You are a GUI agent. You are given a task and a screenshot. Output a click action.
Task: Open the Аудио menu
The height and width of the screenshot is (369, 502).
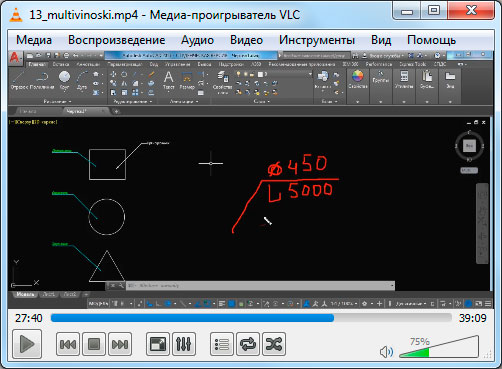pyautogui.click(x=197, y=40)
